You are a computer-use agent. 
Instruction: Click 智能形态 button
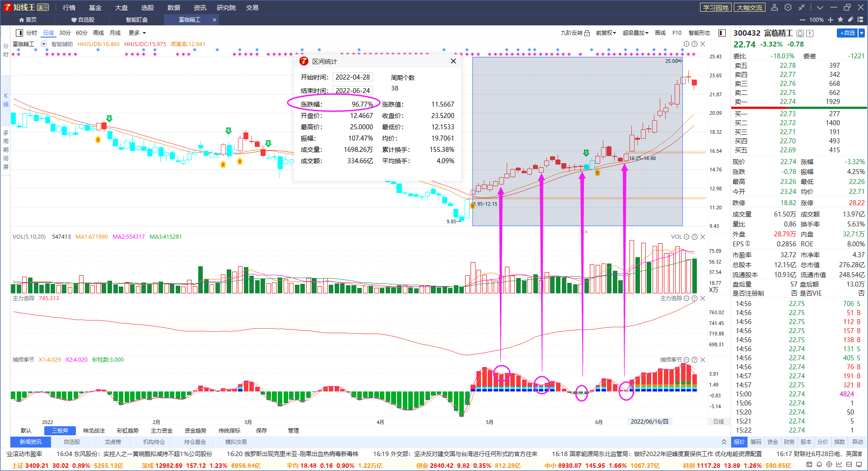click(x=700, y=33)
